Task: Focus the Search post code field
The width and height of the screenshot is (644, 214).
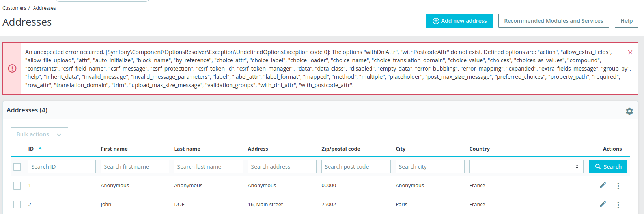Action: [356, 167]
